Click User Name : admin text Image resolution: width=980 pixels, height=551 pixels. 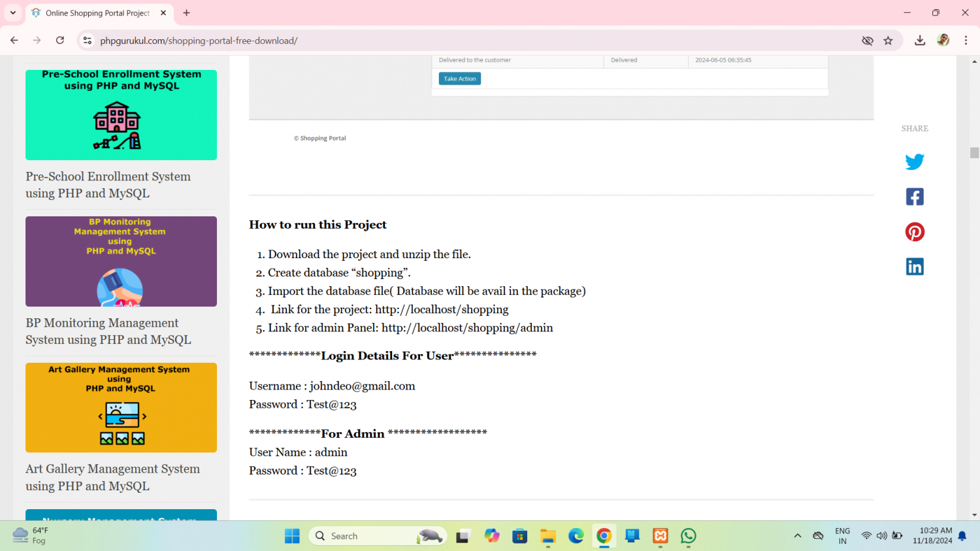298,452
